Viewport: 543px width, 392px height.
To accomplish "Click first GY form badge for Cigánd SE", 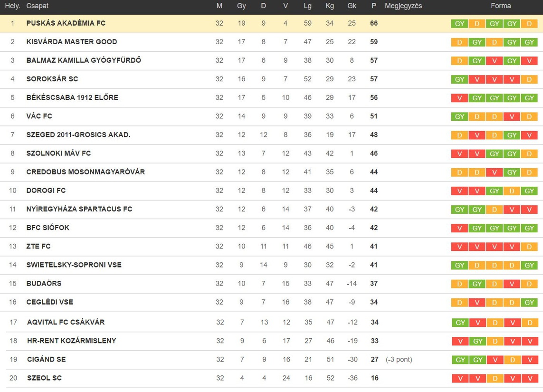I will tap(460, 360).
